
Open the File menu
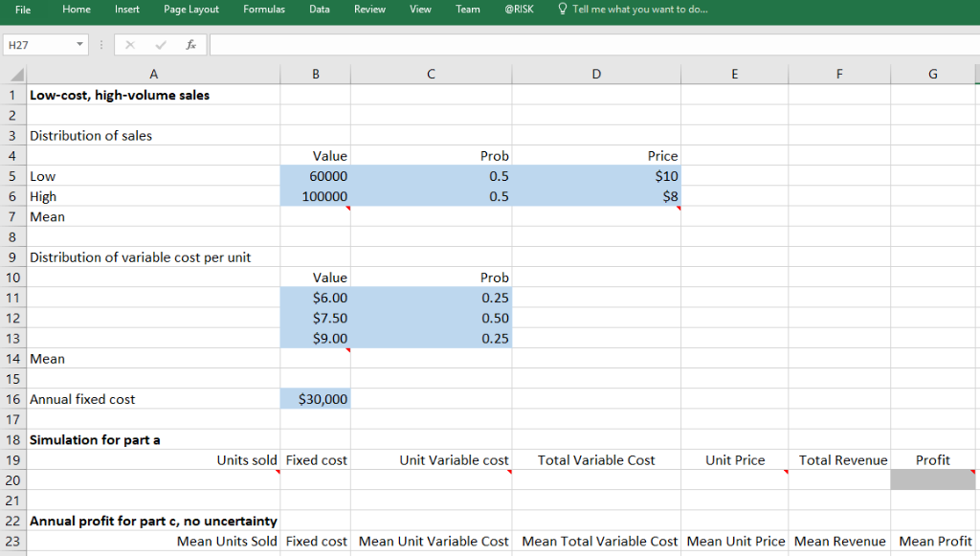point(22,10)
